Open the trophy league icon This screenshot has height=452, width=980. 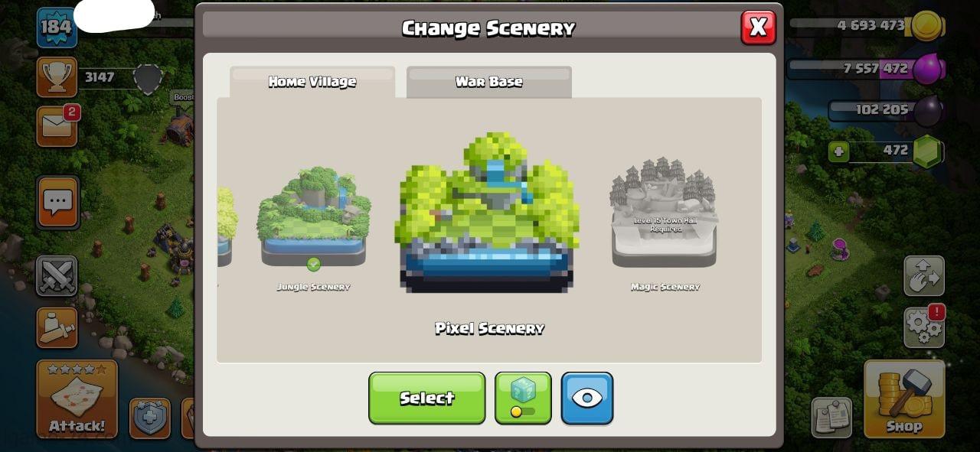57,76
